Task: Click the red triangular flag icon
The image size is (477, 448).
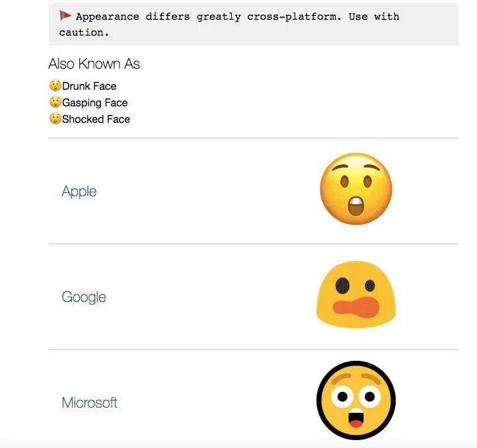Action: pos(65,15)
